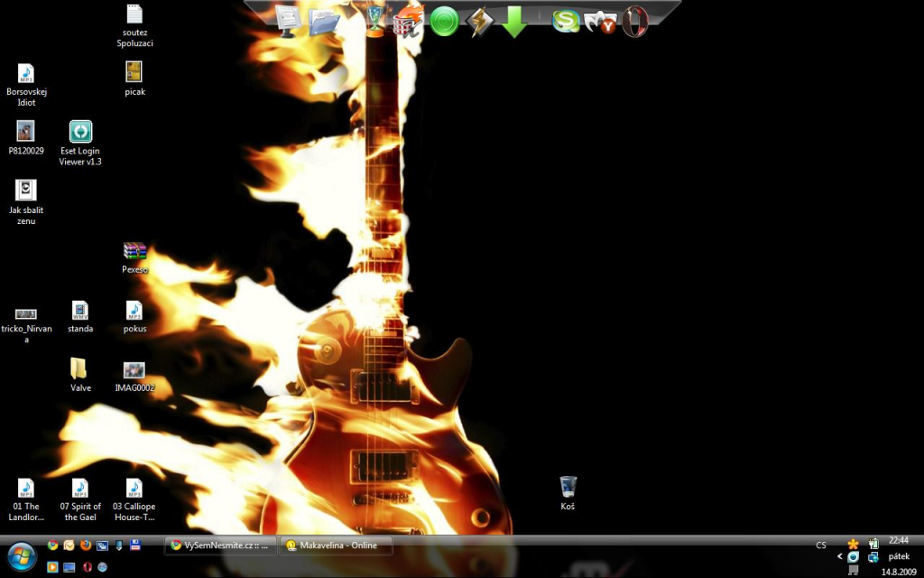This screenshot has width=924, height=578.
Task: Switch to the Makavelina - Online taskbar window
Action: click(x=337, y=545)
